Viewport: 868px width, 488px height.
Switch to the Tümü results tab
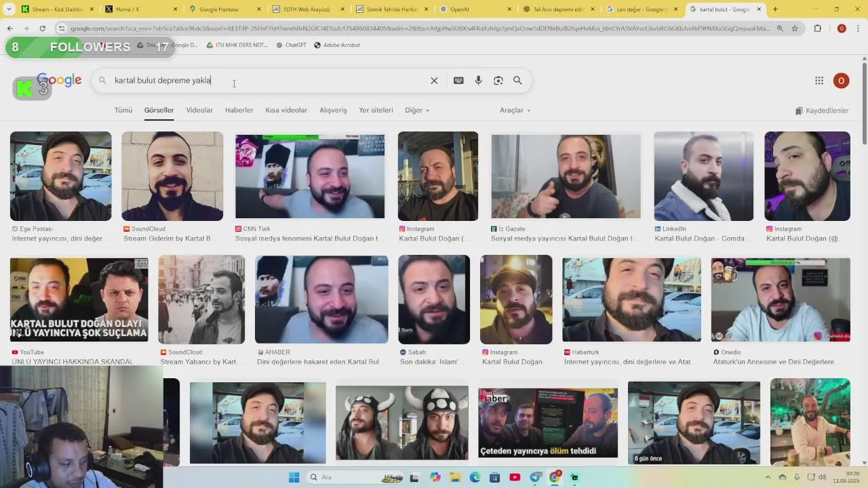point(123,110)
